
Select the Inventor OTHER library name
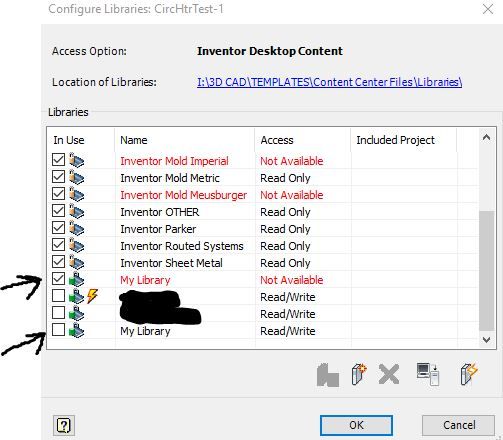pos(160,212)
